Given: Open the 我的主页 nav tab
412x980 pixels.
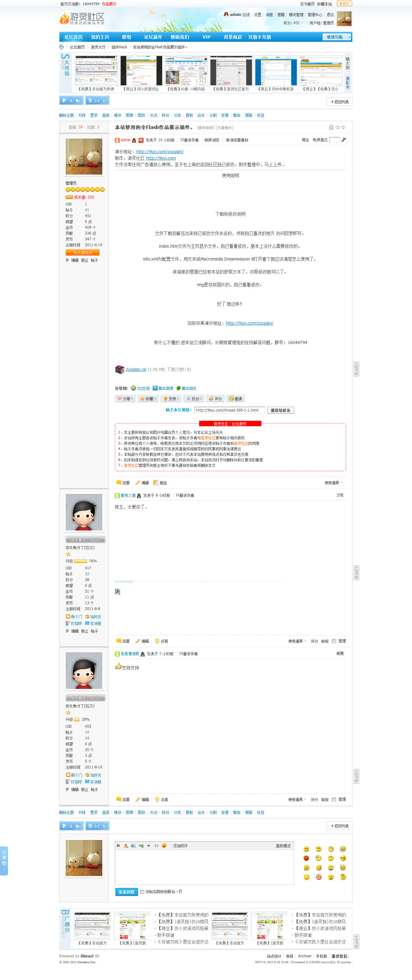Looking at the screenshot, I should 100,37.
